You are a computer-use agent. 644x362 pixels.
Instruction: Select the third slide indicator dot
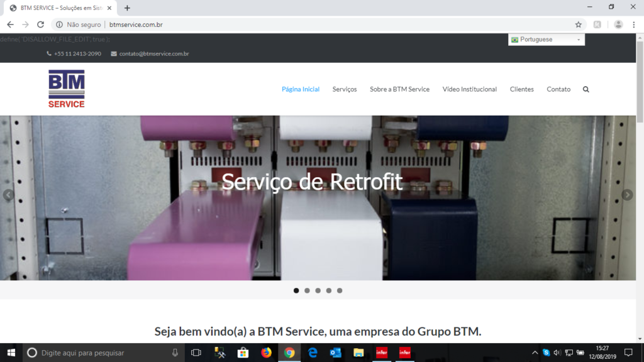pos(318,290)
